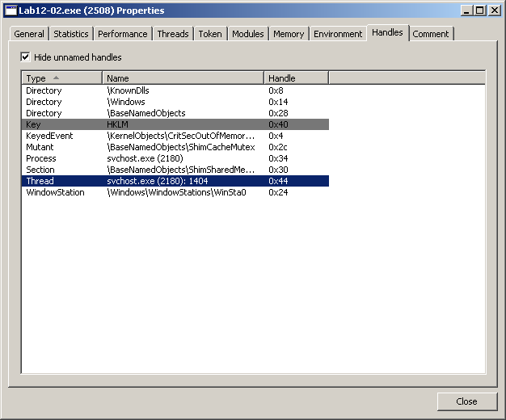This screenshot has width=506, height=420.
Task: Sort by the Name column header
Action: (183, 78)
